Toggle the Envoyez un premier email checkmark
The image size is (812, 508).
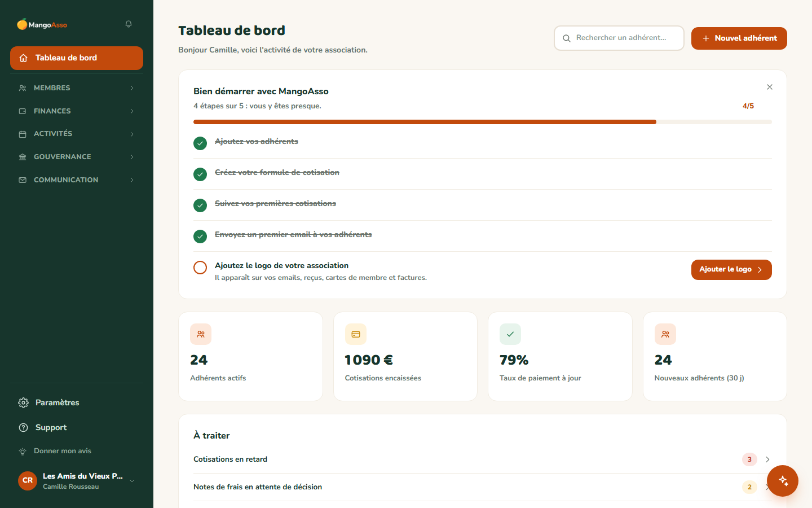[200, 237]
